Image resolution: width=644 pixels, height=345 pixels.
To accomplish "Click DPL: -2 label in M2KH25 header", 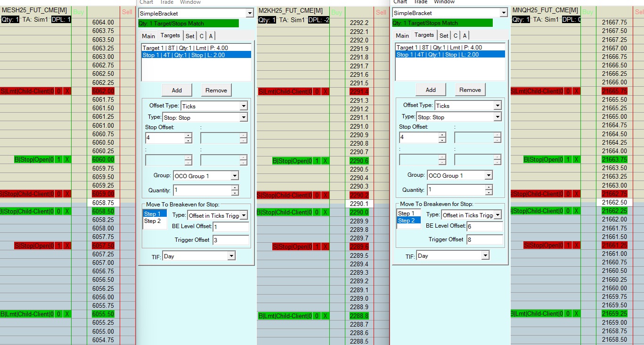I will pyautogui.click(x=319, y=20).
